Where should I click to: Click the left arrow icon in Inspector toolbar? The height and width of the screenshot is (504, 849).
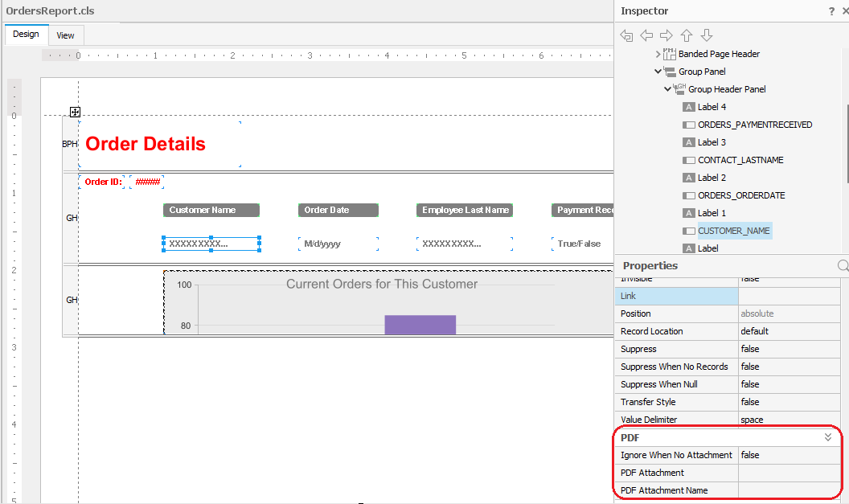[646, 35]
